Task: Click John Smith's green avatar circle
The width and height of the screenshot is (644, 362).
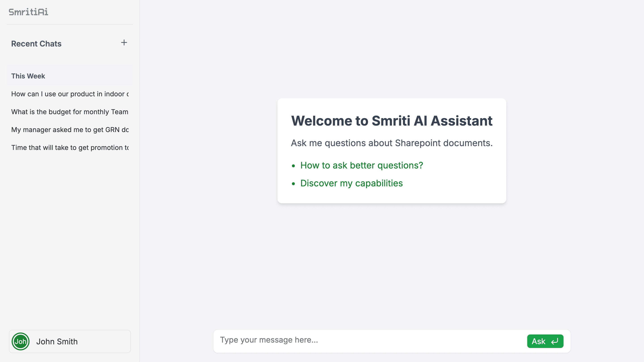Action: 21,341
